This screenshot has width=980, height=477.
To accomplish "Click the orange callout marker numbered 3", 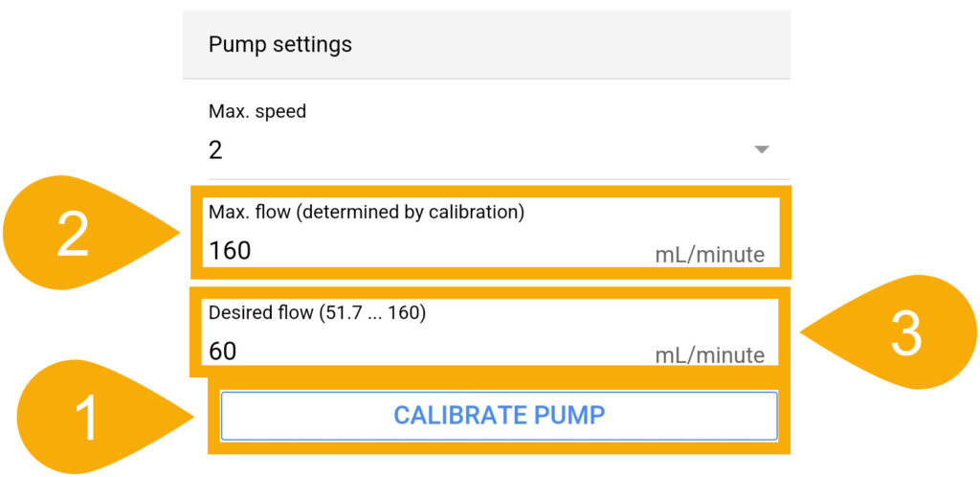I will point(888,332).
